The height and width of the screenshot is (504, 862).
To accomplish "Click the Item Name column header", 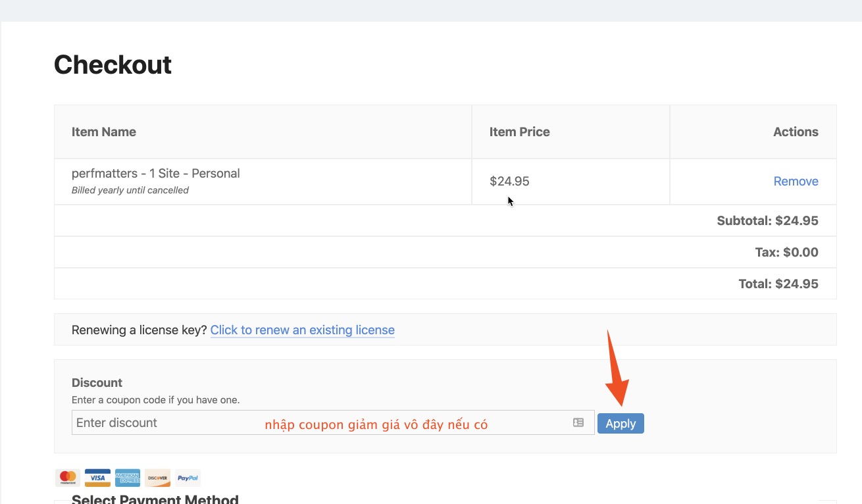I will (104, 132).
